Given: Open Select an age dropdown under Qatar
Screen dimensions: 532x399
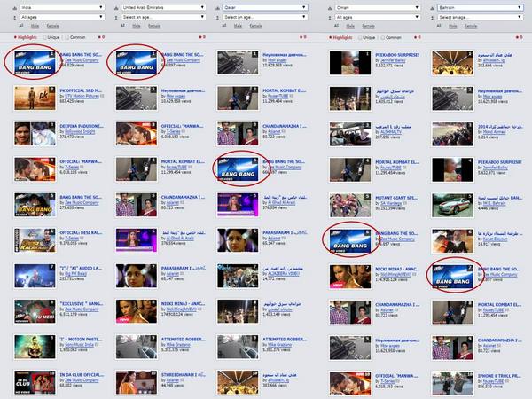Looking at the screenshot, I should point(265,17).
